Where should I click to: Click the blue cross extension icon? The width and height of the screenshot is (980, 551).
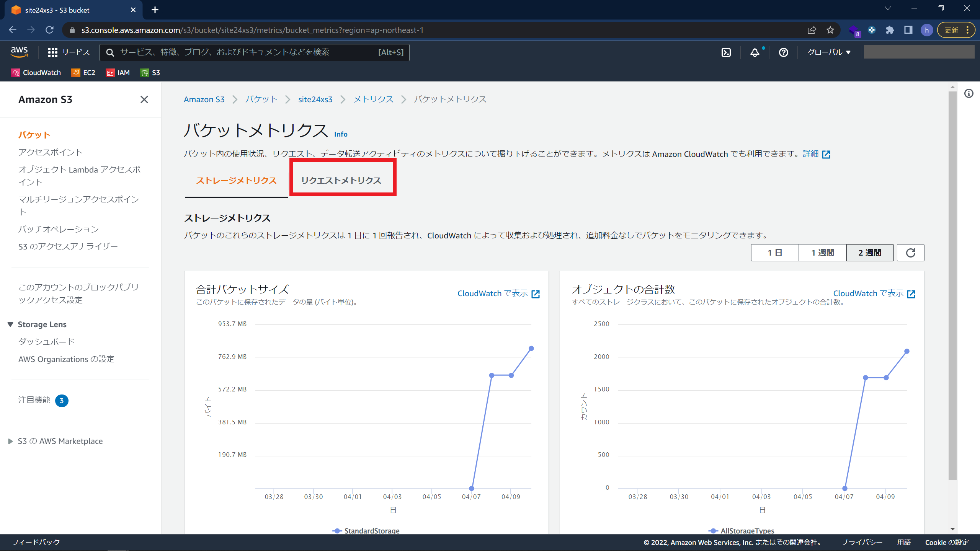(872, 30)
